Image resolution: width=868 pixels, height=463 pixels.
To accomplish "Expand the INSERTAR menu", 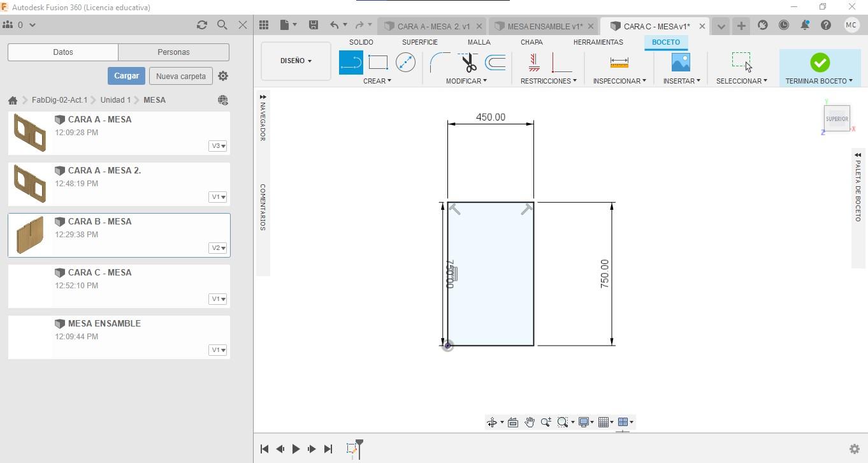I will tap(682, 81).
